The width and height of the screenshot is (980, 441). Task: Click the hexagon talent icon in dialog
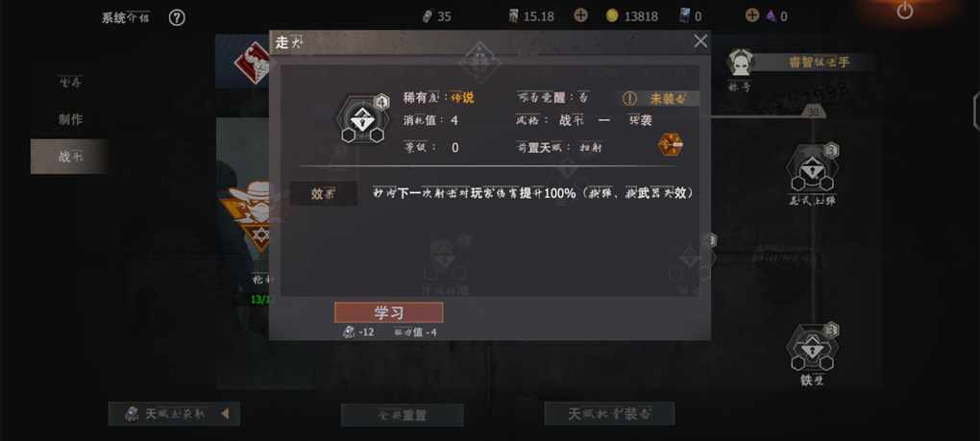pyautogui.click(x=362, y=119)
